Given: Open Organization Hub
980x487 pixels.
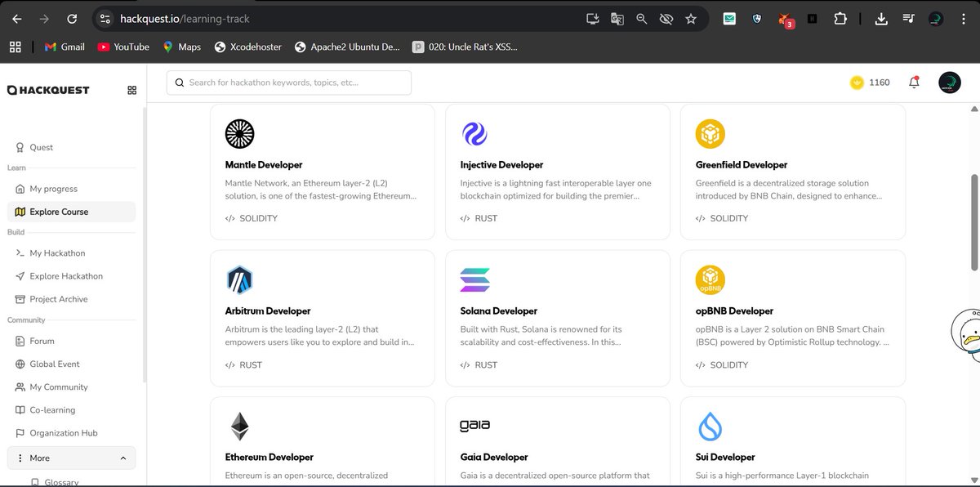Looking at the screenshot, I should [x=64, y=433].
